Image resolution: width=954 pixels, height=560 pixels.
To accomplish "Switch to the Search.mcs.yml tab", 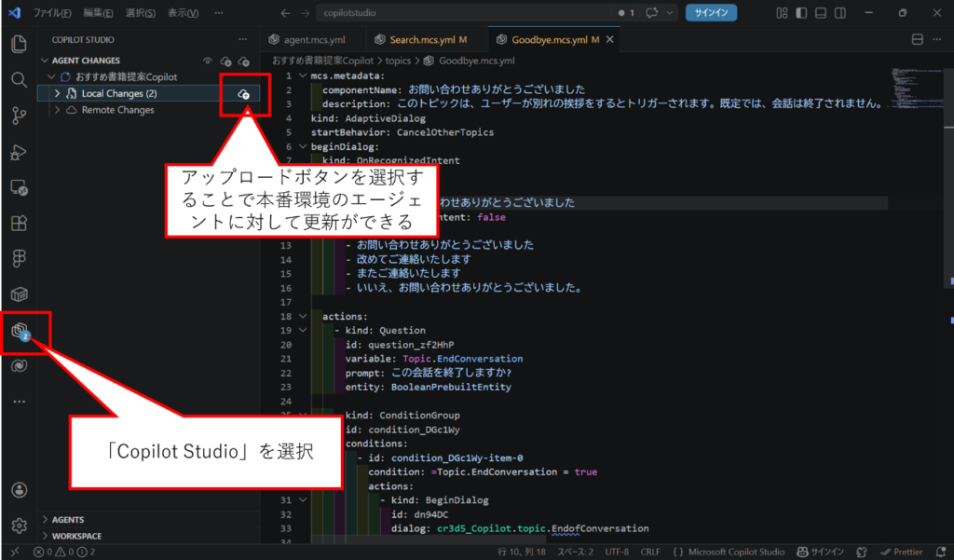I will point(422,40).
